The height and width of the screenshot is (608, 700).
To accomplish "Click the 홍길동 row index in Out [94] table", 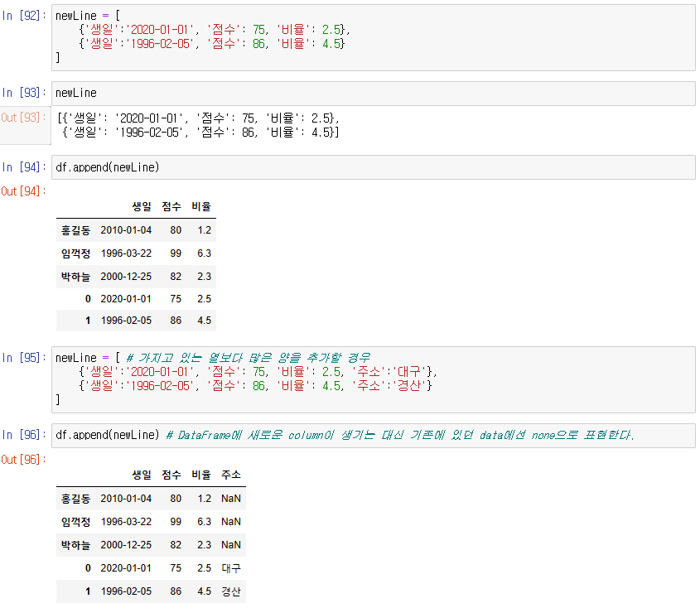I will [76, 230].
